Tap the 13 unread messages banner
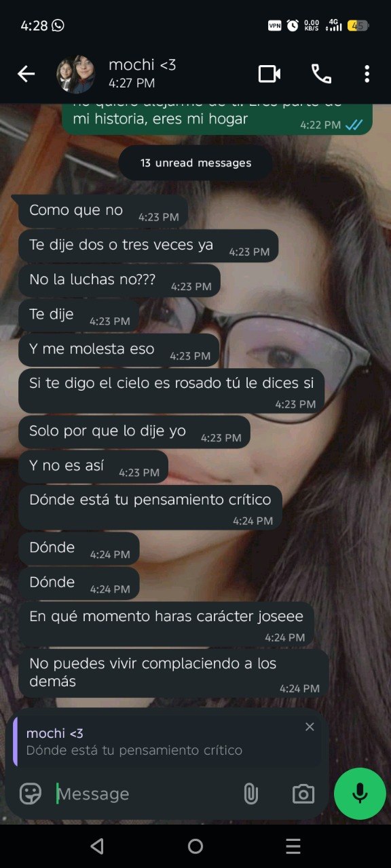 [x=195, y=163]
